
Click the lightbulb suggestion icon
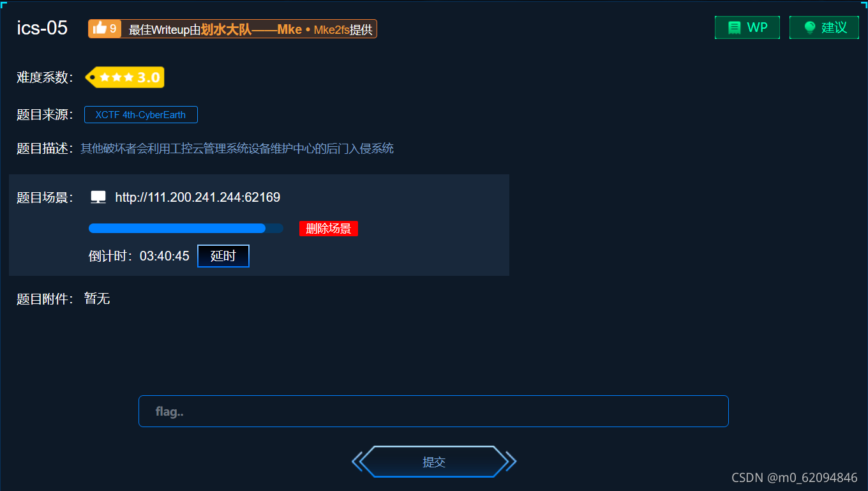pos(810,27)
